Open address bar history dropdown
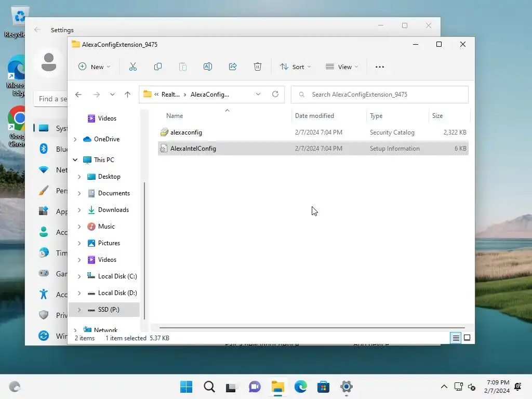The image size is (532, 399). click(x=258, y=95)
